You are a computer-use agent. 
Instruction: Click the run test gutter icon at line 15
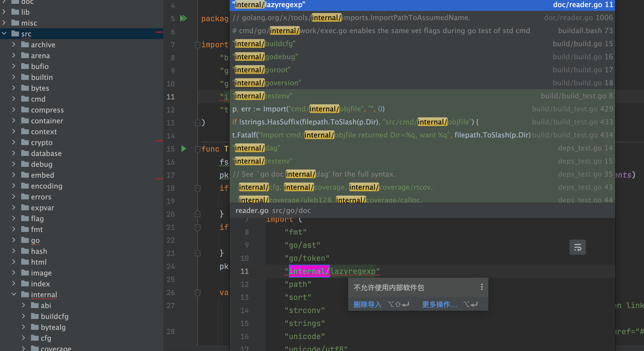[x=184, y=149]
